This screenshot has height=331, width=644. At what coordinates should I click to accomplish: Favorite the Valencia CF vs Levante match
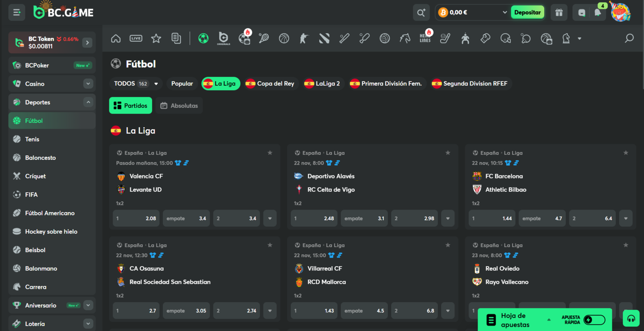tap(270, 153)
